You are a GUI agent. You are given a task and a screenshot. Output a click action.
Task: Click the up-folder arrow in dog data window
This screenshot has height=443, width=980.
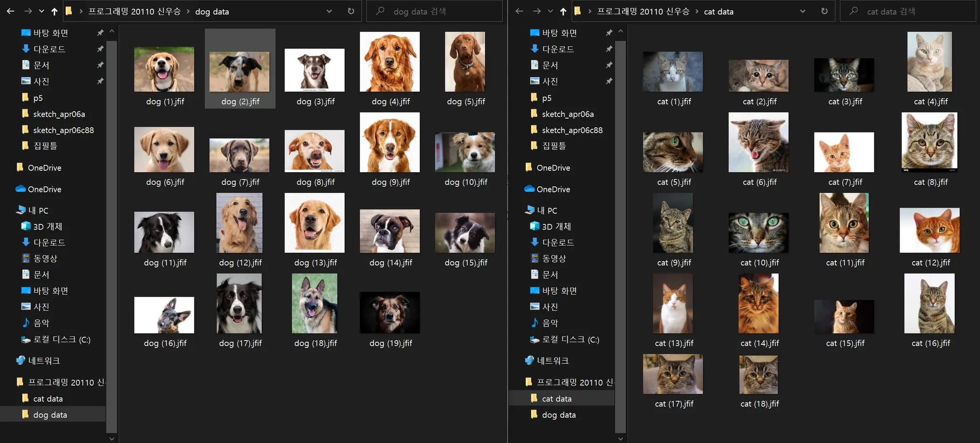(x=54, y=11)
